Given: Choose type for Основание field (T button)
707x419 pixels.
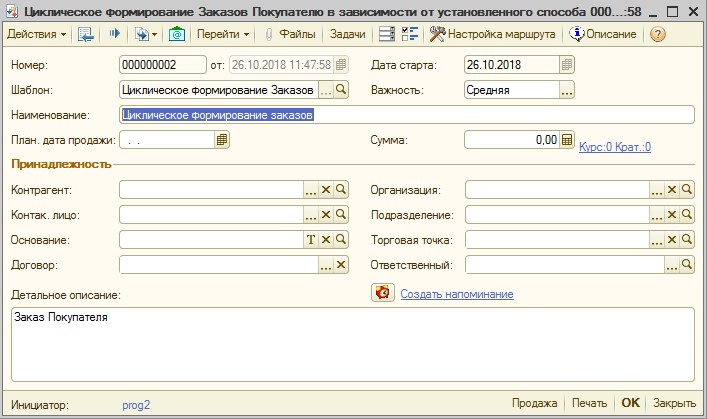Looking at the screenshot, I should 311,239.
